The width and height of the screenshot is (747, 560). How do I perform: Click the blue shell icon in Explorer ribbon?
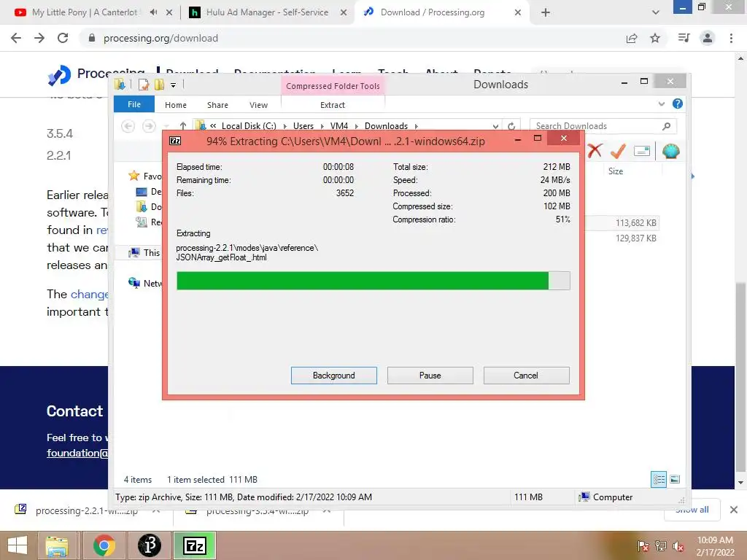tap(671, 151)
